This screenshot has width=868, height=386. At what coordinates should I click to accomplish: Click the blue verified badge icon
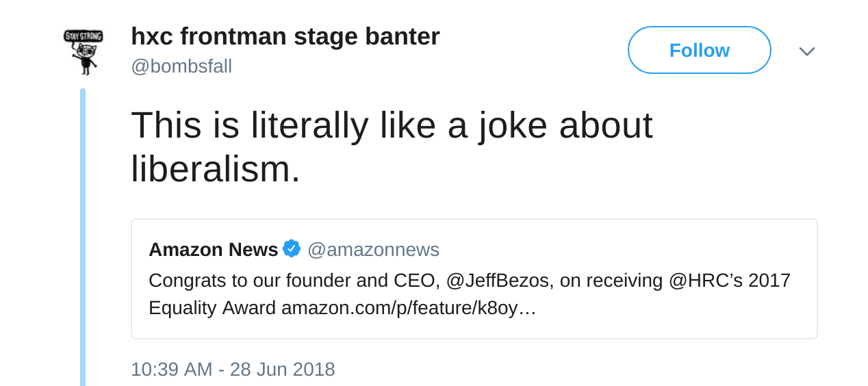[x=292, y=249]
